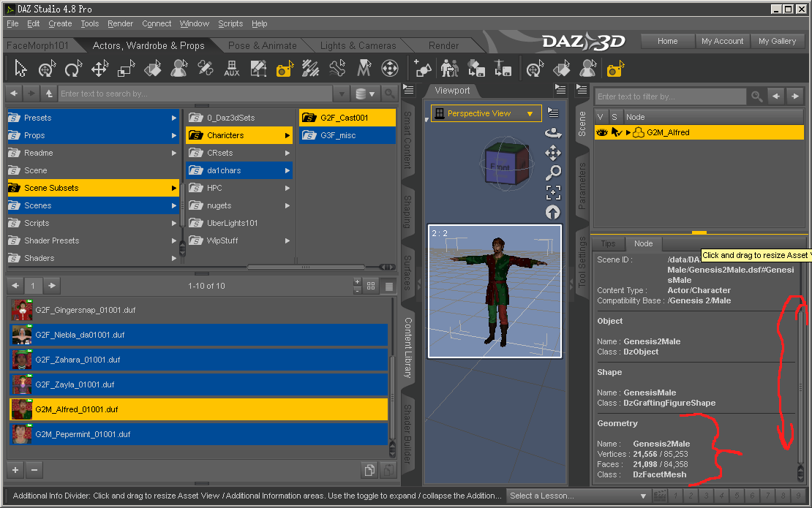Open the Perspective View dropdown
The image size is (812, 508).
(486, 113)
